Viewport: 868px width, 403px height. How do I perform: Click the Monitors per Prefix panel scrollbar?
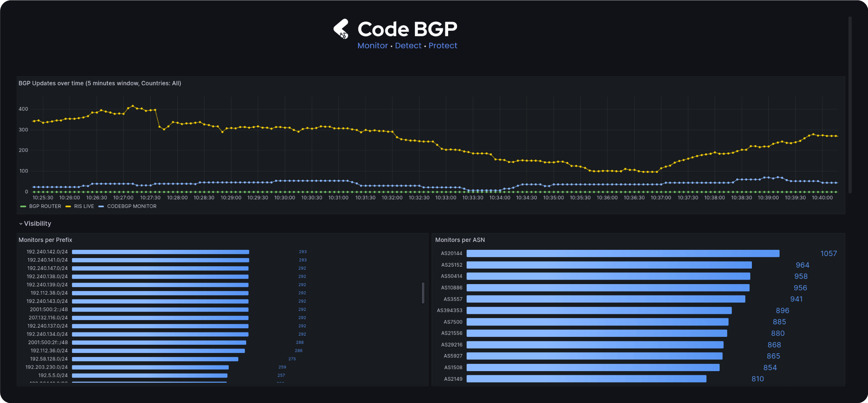coord(423,293)
